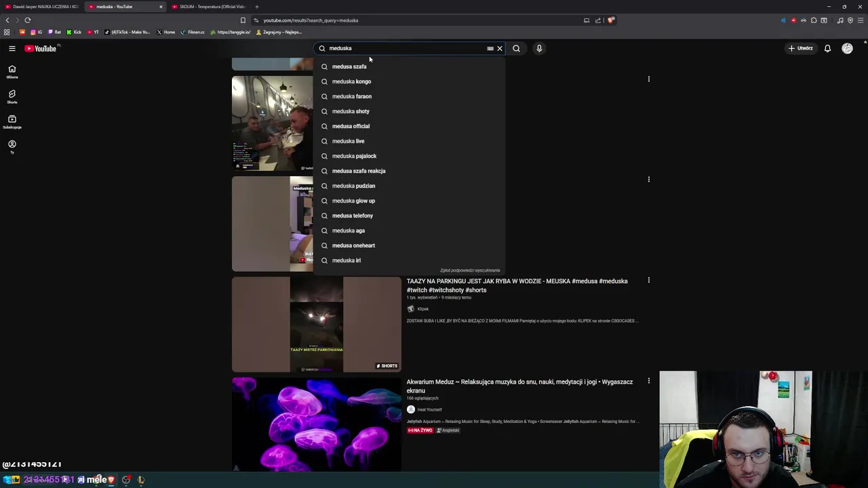Open the site settings icon in the address bar

[x=256, y=20]
